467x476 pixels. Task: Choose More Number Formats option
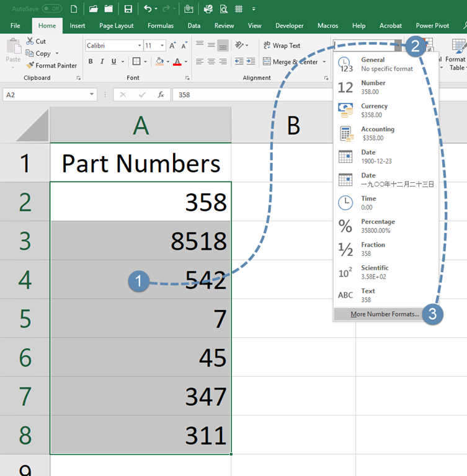pos(385,314)
